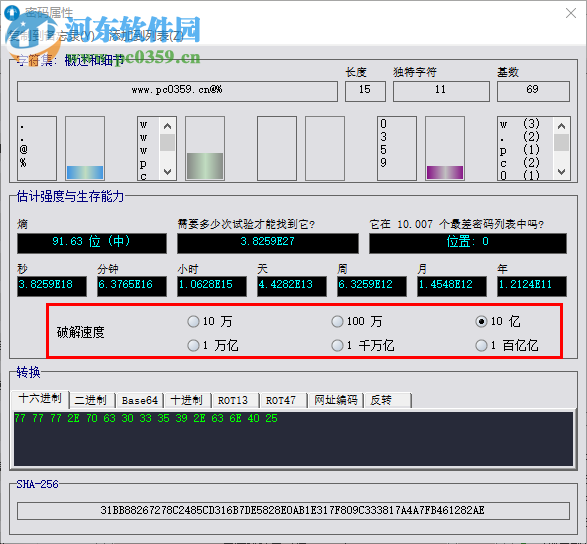Click the 秒 value 3.8259E18
The image size is (587, 544).
pyautogui.click(x=52, y=286)
